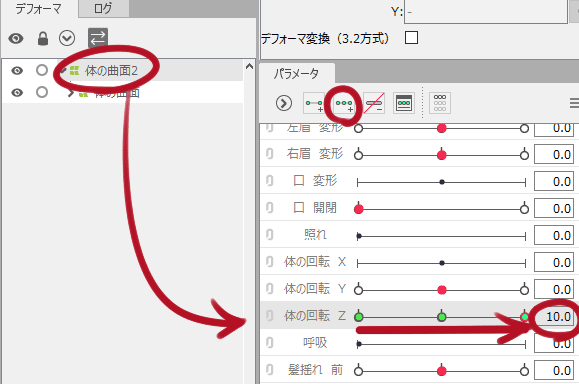
Task: Click the link icon for 照れ
Action: (x=270, y=234)
